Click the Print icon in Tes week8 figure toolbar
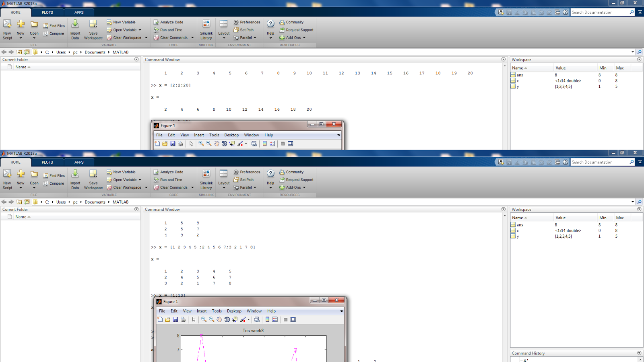The height and width of the screenshot is (362, 644). pos(183,319)
